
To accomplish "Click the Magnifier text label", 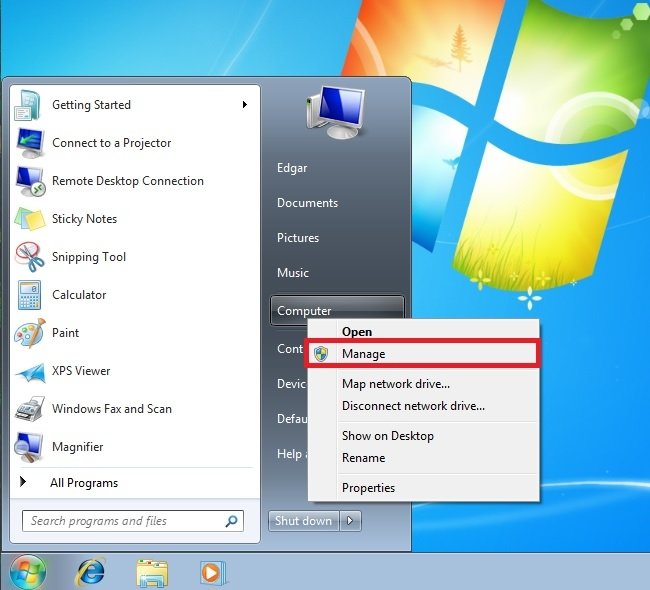I will click(x=78, y=447).
